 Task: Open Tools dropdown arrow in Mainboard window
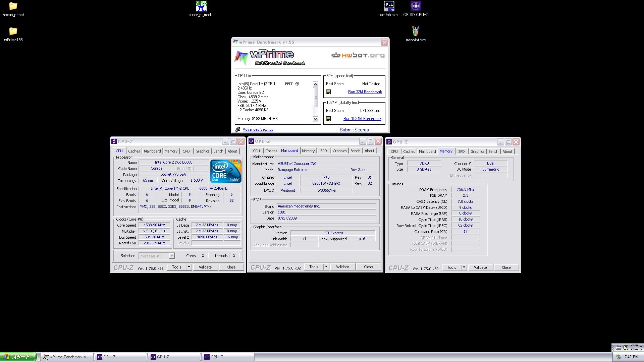326,267
